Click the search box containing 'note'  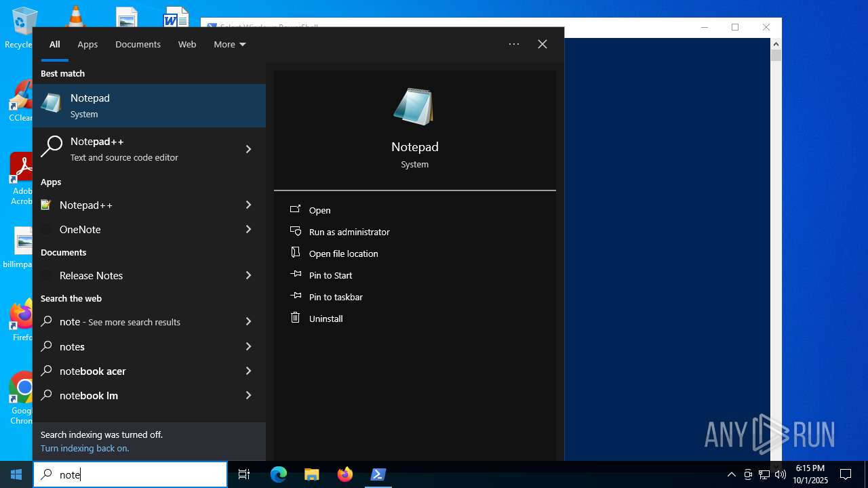[x=130, y=474]
